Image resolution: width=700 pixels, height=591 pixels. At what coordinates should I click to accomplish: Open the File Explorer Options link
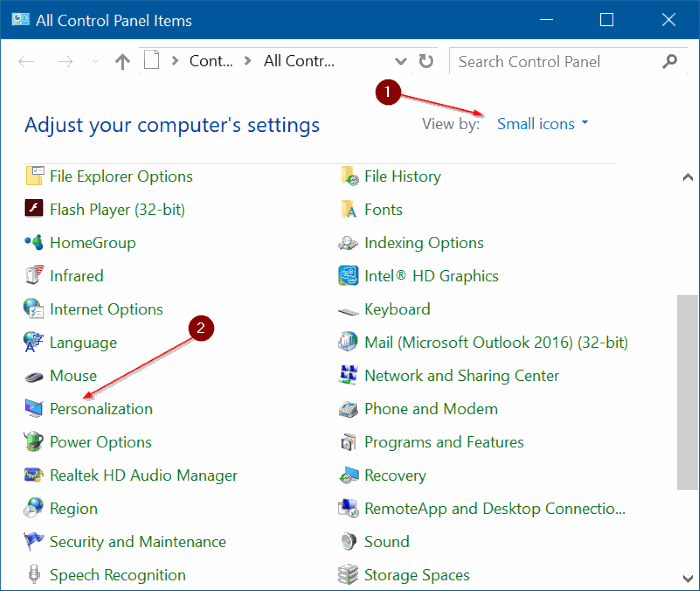[x=121, y=176]
